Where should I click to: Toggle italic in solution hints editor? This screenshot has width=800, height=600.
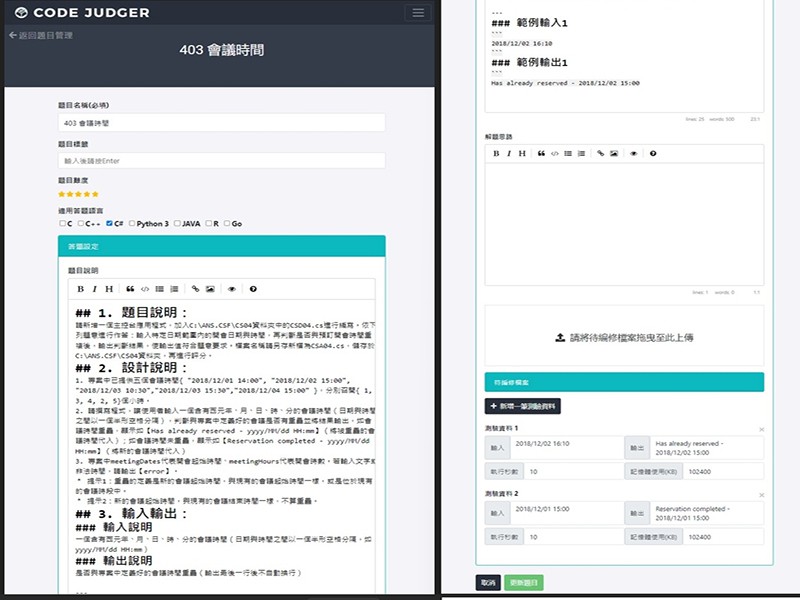point(509,153)
